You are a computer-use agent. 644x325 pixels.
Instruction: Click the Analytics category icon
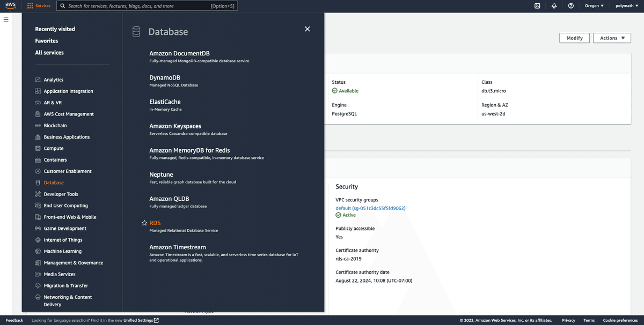coord(38,80)
